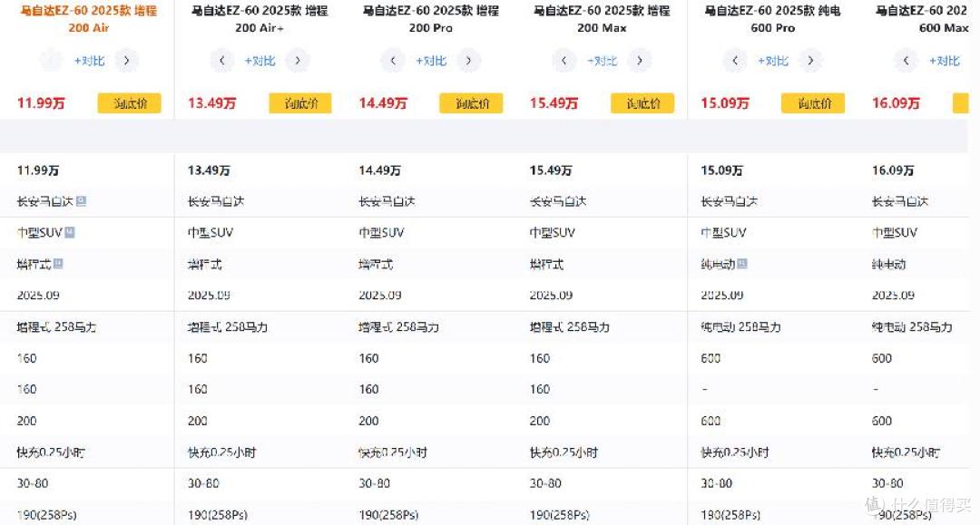Click red price 11.99万 in header
This screenshot has width=980, height=525.
click(x=41, y=103)
